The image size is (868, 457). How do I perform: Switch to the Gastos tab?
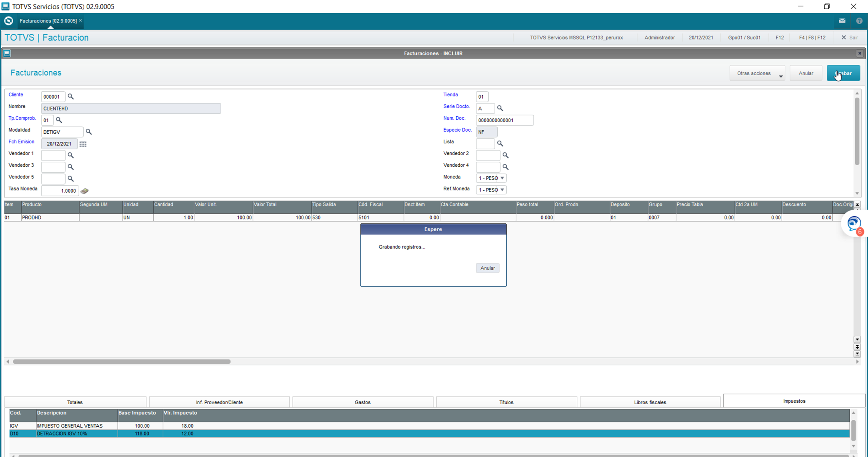click(x=363, y=402)
